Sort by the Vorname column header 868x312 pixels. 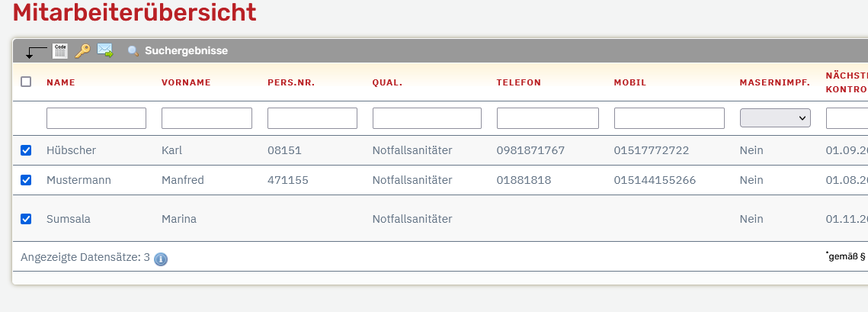[x=186, y=82]
